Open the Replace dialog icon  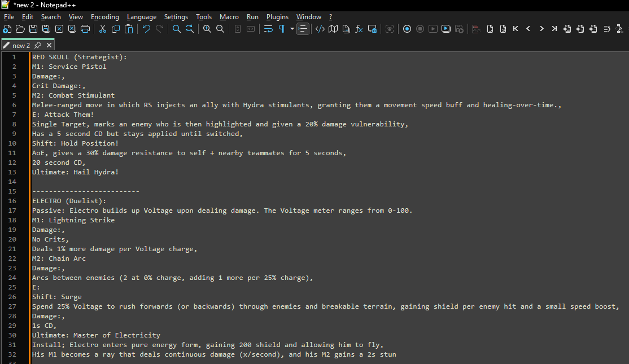(189, 29)
